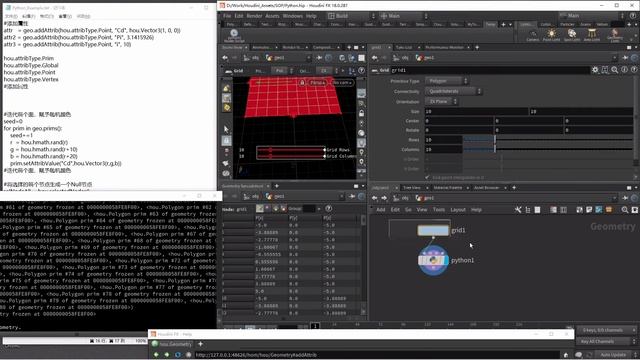Open the Persp camera view menu

(x=317, y=83)
